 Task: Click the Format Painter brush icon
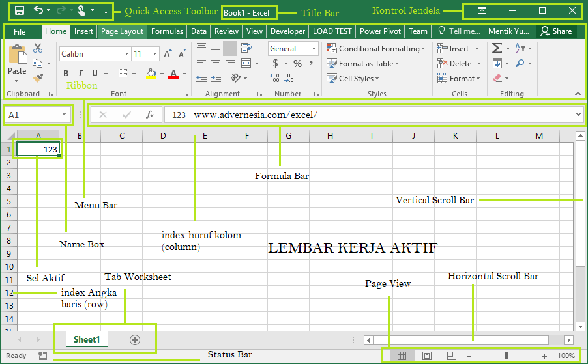[38, 78]
